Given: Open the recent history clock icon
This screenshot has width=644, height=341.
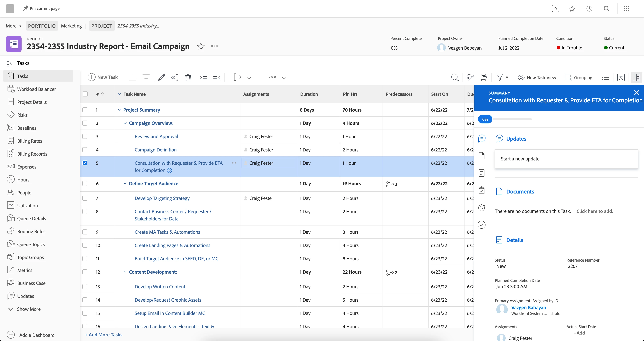Looking at the screenshot, I should pos(589,9).
